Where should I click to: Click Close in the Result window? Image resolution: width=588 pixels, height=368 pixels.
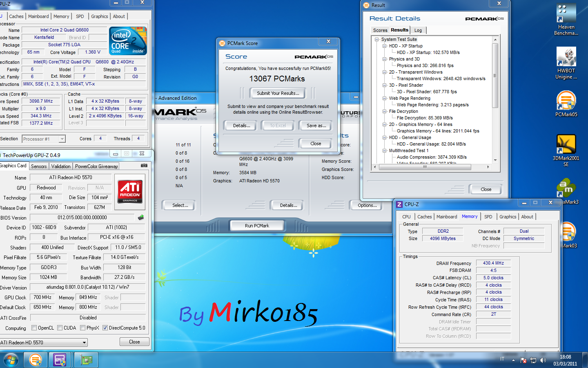tap(486, 189)
